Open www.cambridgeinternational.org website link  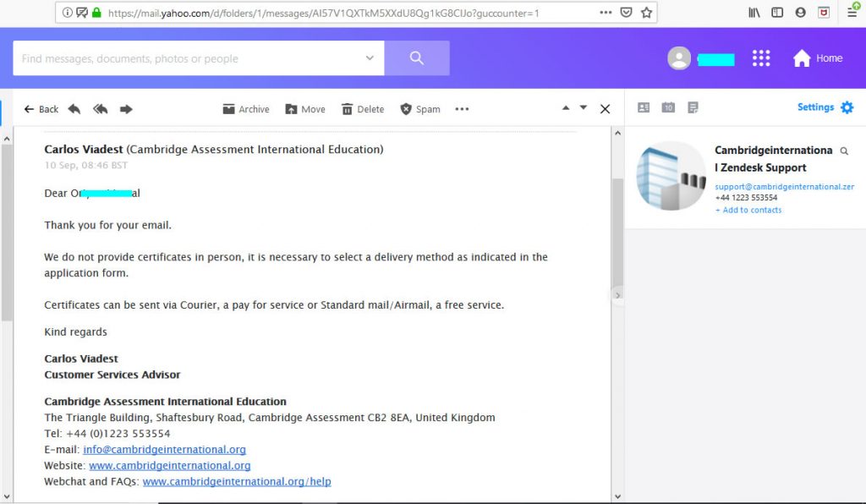tap(169, 465)
